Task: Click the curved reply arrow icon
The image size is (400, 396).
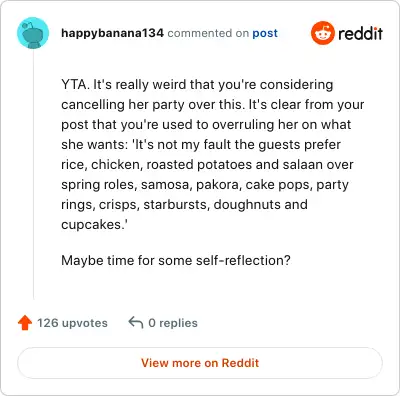Action: point(136,323)
